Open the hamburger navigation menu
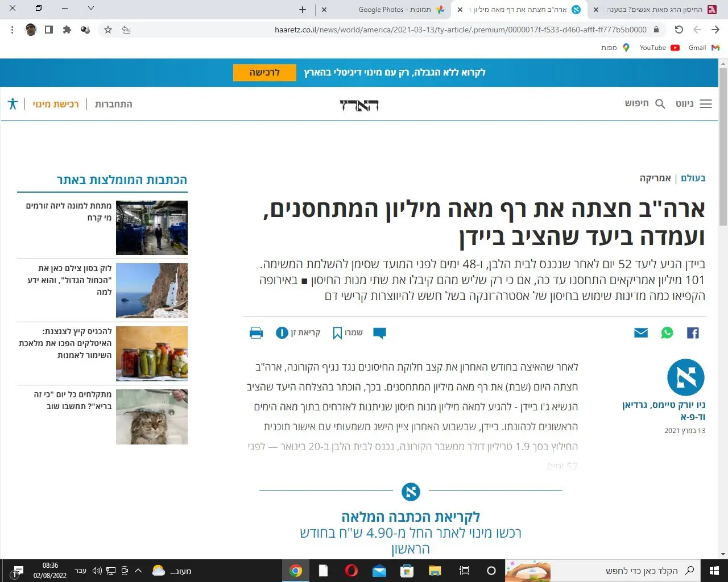 click(x=705, y=104)
